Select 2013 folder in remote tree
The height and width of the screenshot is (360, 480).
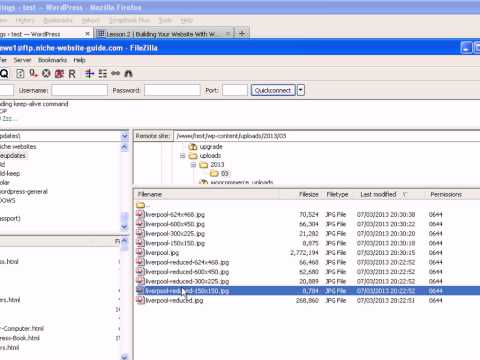pos(217,165)
